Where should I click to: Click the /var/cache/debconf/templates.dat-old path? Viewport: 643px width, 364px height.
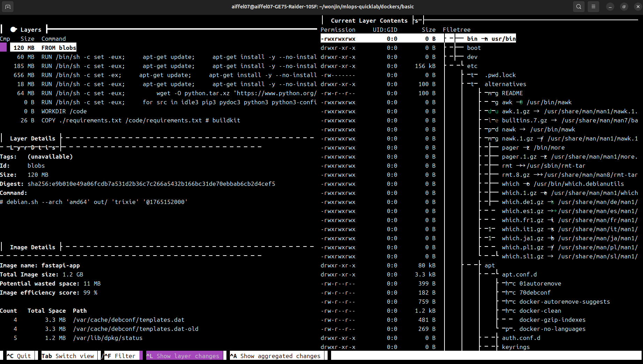pyautogui.click(x=136, y=329)
